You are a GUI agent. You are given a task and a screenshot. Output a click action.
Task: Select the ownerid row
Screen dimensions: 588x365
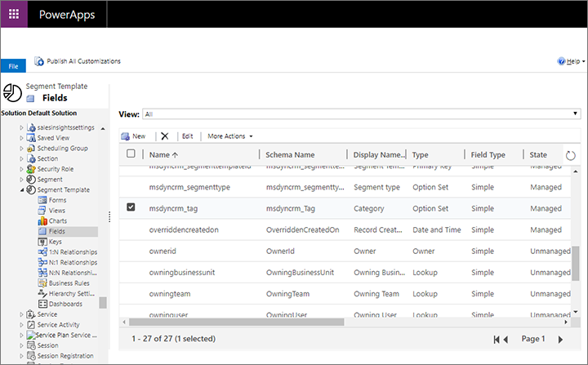pos(345,251)
